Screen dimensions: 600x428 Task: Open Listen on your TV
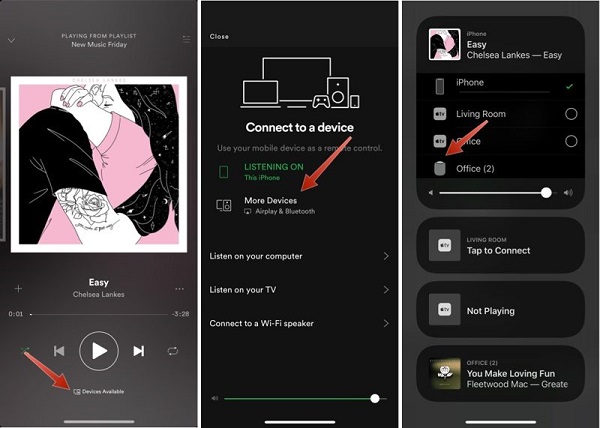(x=299, y=290)
